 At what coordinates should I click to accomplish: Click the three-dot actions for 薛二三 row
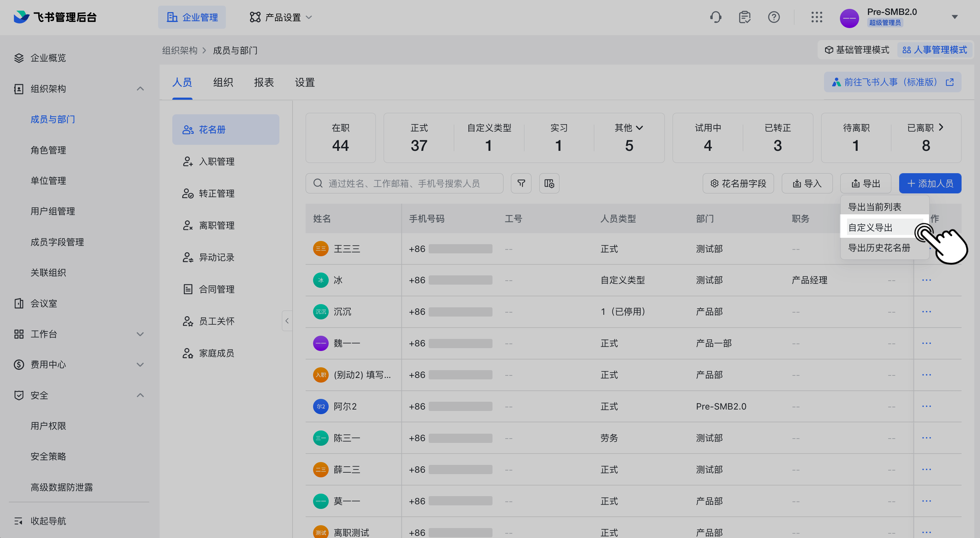click(926, 470)
